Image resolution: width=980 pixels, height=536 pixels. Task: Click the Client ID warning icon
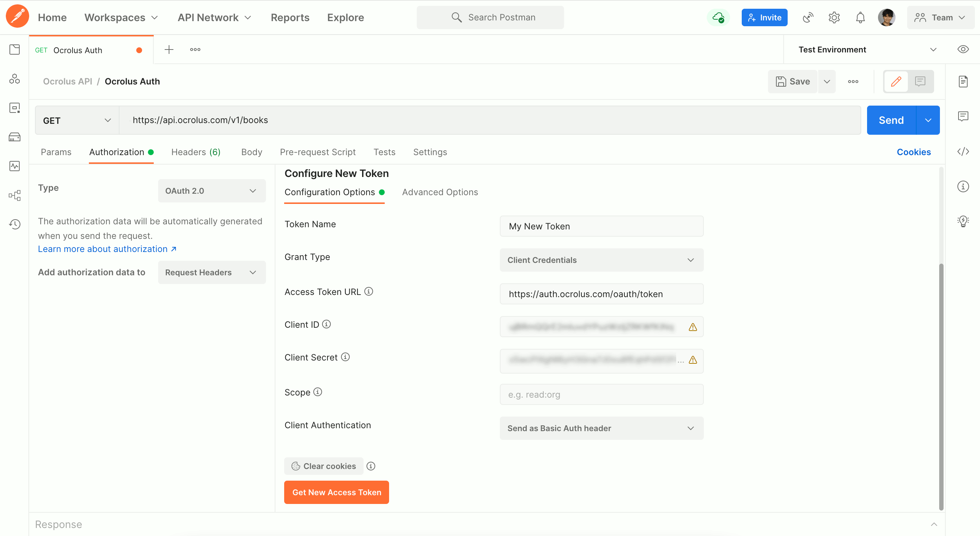click(693, 327)
